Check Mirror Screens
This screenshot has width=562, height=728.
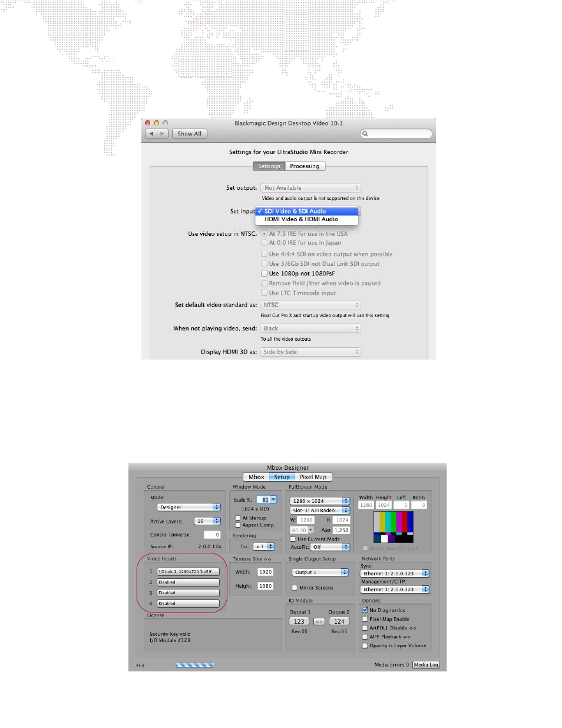[294, 588]
